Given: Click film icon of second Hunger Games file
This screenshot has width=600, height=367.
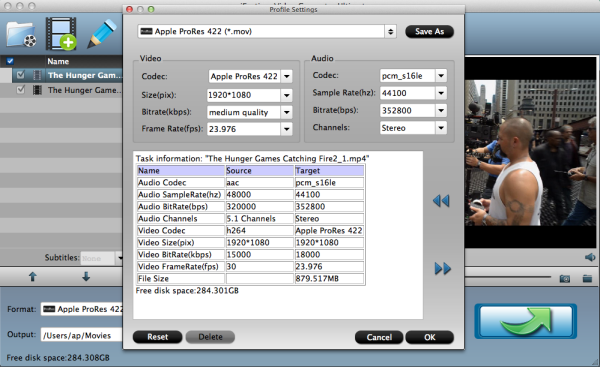Looking at the screenshot, I should pyautogui.click(x=37, y=90).
